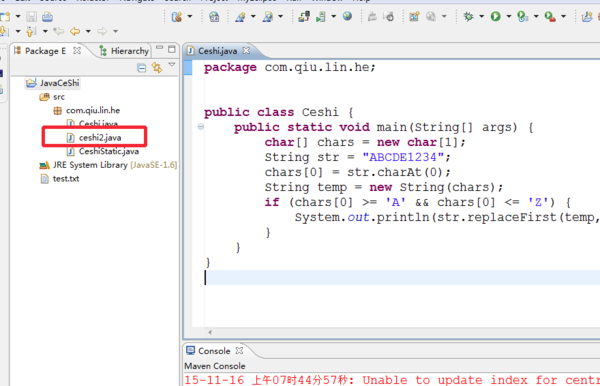Open Package Explorer view menu triangle
The width and height of the screenshot is (600, 386).
coord(172,65)
